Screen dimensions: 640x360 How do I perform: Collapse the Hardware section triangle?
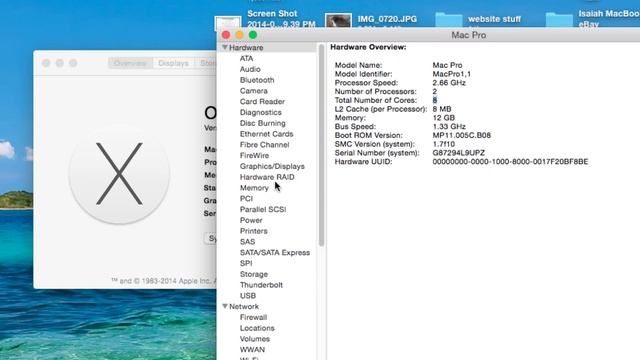coord(224,47)
